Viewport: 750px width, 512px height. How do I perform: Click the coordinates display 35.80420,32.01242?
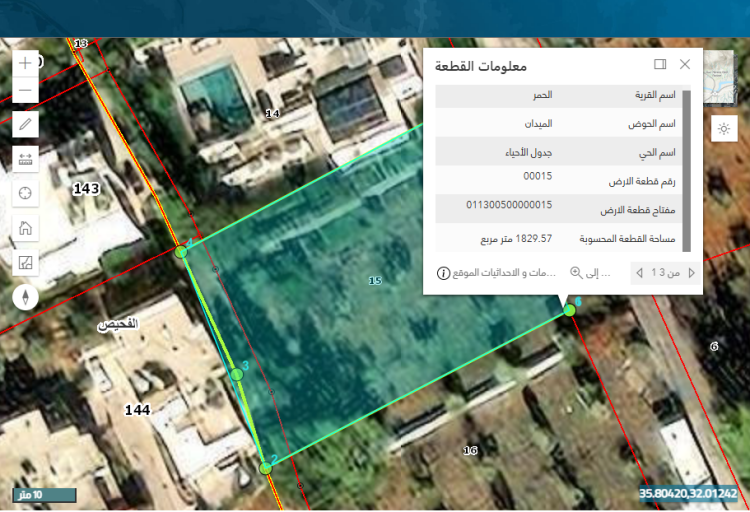tap(689, 493)
